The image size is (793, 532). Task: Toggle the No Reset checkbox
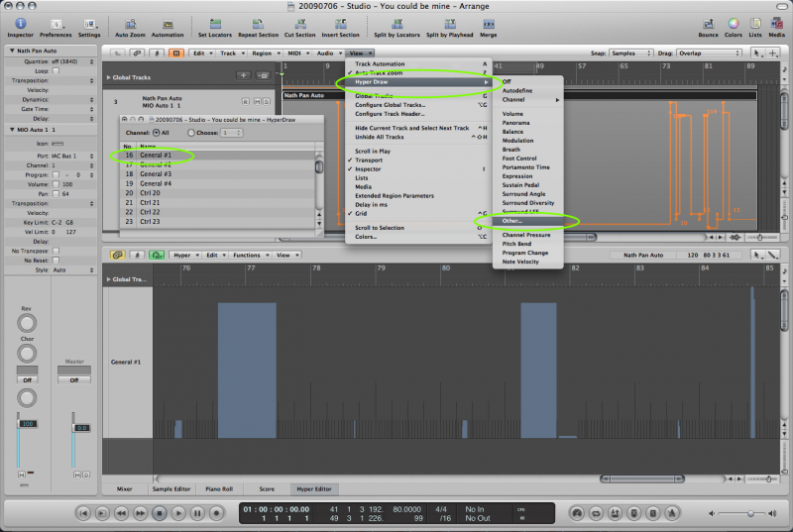coord(56,261)
